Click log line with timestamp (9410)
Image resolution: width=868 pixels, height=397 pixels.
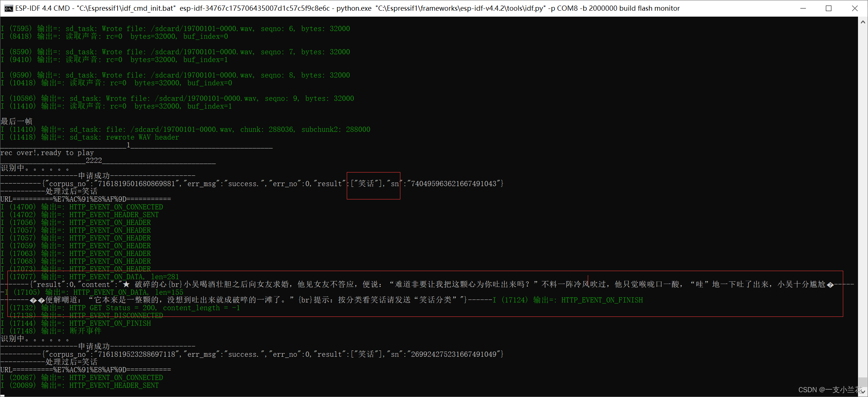pos(114,59)
